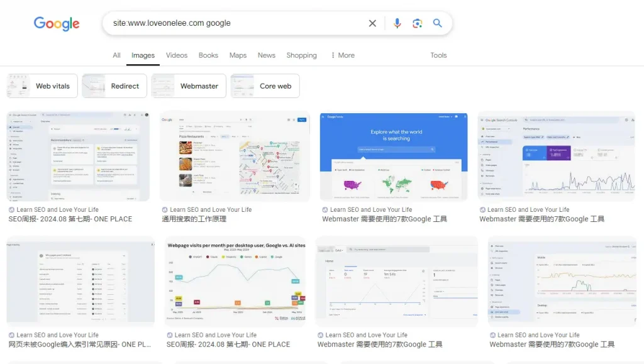Select the Images tab

(143, 55)
